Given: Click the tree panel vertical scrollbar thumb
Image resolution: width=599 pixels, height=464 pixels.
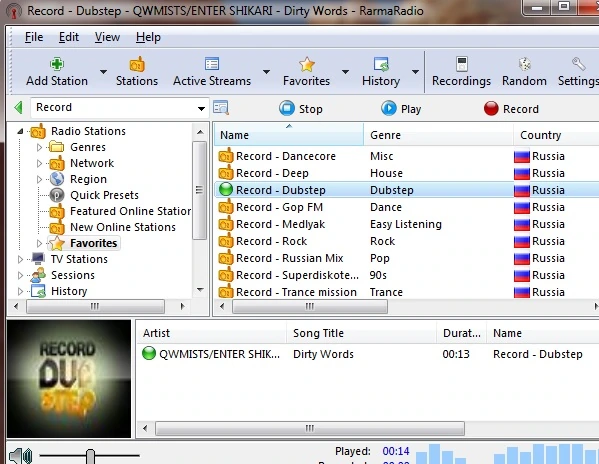Looking at the screenshot, I should click(199, 190).
